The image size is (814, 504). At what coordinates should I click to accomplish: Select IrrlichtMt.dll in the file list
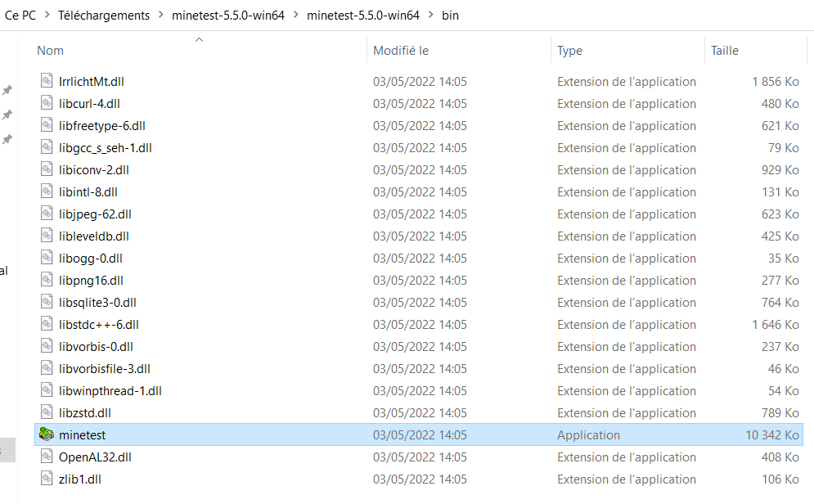pos(92,82)
